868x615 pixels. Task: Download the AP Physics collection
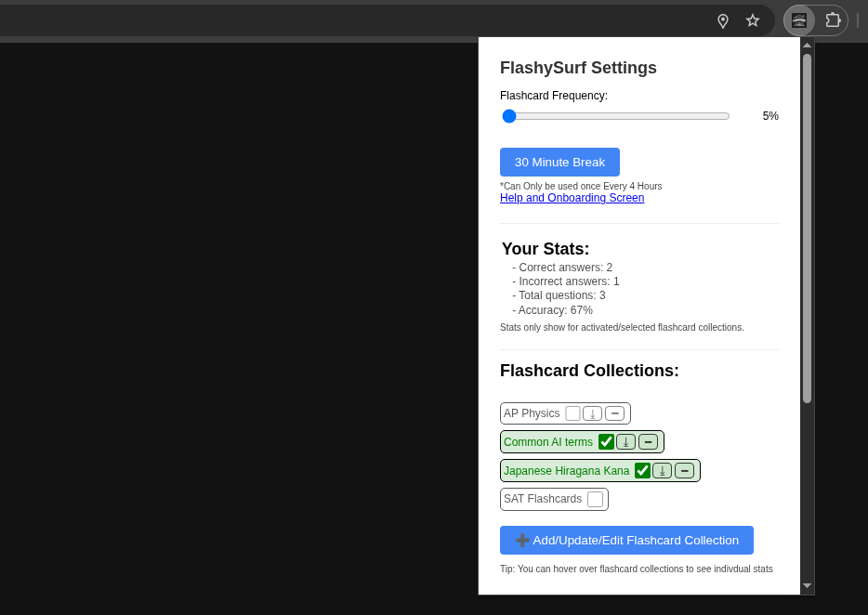(x=592, y=413)
